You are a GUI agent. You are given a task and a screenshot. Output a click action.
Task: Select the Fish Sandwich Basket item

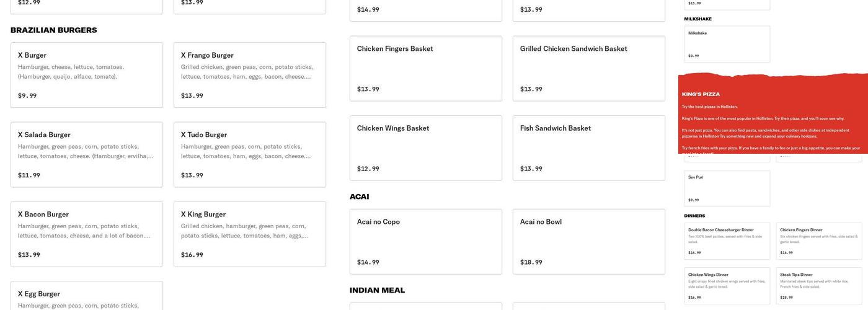click(x=588, y=148)
